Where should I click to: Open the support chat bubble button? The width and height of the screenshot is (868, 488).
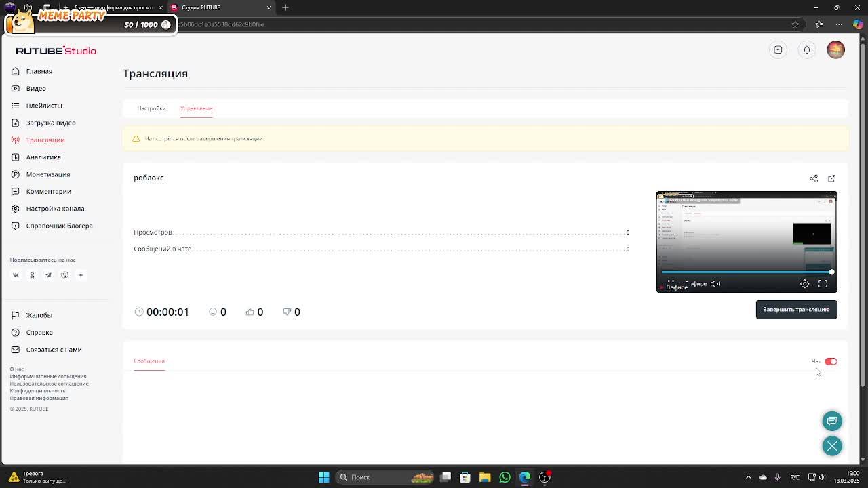pyautogui.click(x=832, y=421)
